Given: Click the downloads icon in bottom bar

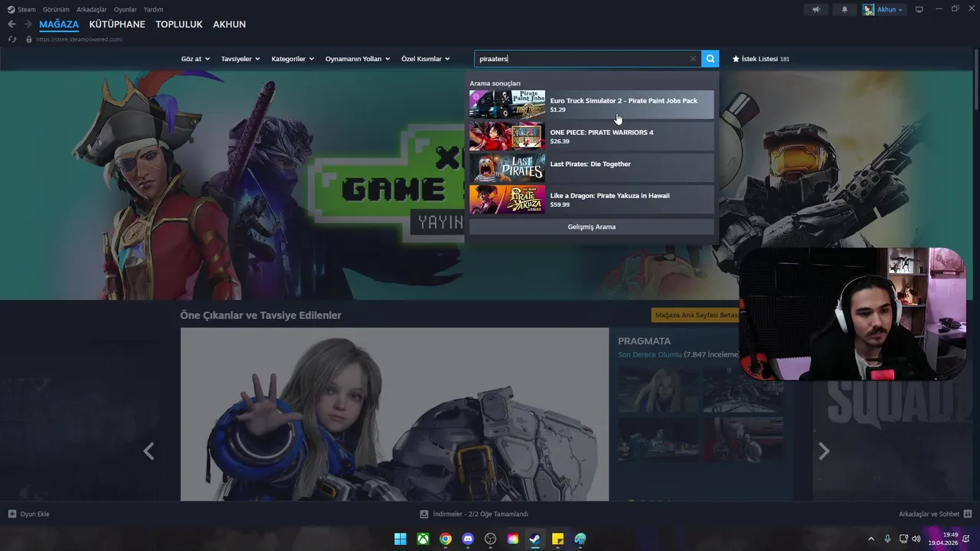Looking at the screenshot, I should (424, 514).
